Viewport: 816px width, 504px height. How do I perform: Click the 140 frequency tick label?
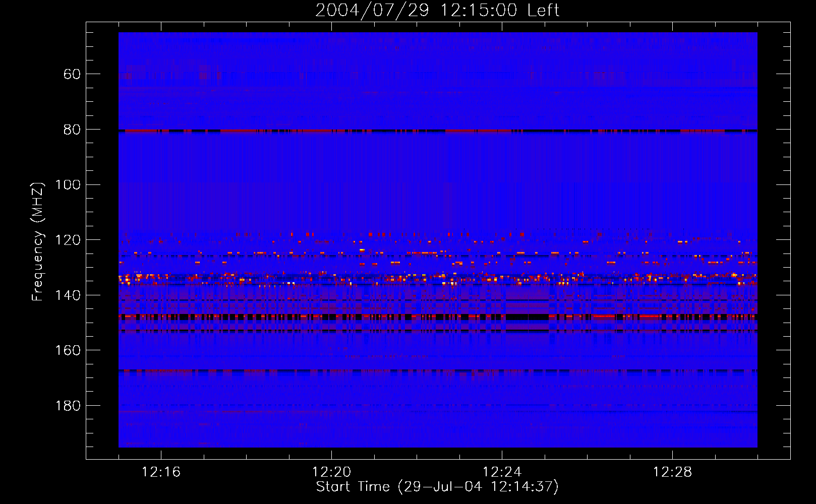(x=68, y=295)
